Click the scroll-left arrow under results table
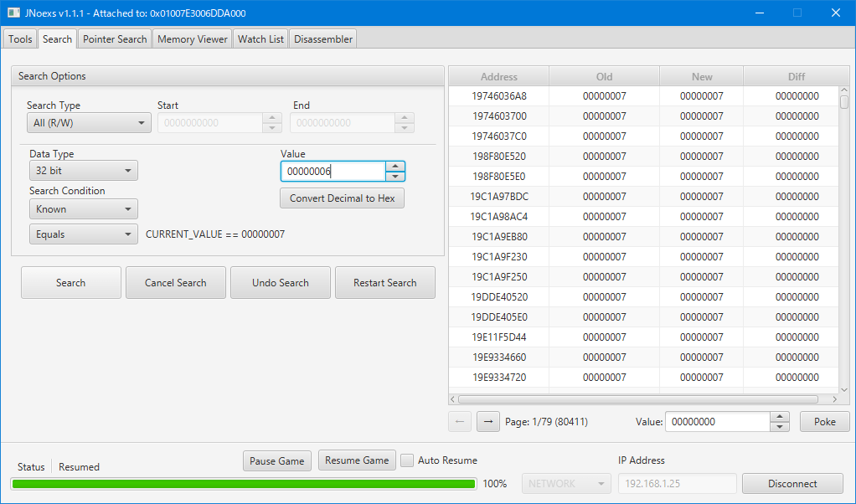This screenshot has width=856, height=504. [x=452, y=399]
